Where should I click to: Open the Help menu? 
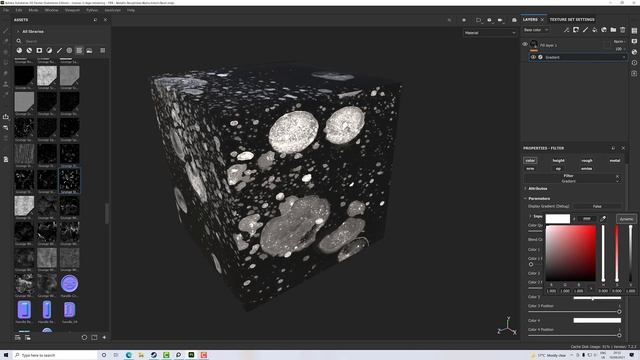(131, 10)
